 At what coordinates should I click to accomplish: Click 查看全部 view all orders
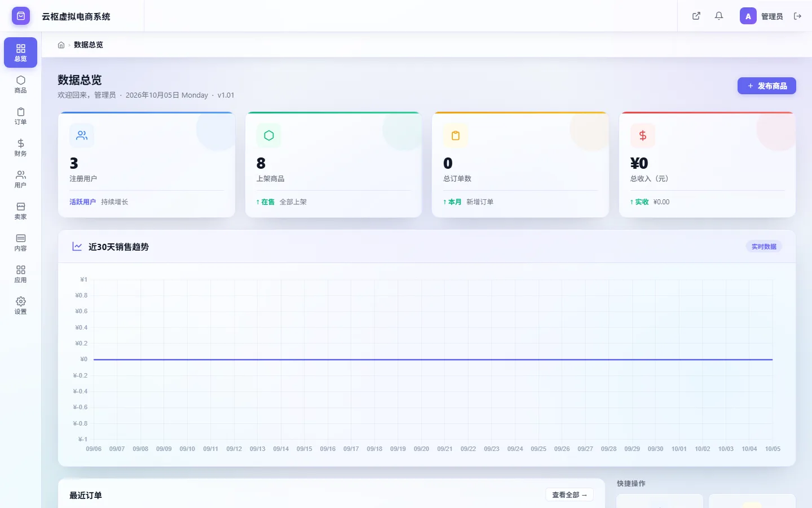[570, 494]
